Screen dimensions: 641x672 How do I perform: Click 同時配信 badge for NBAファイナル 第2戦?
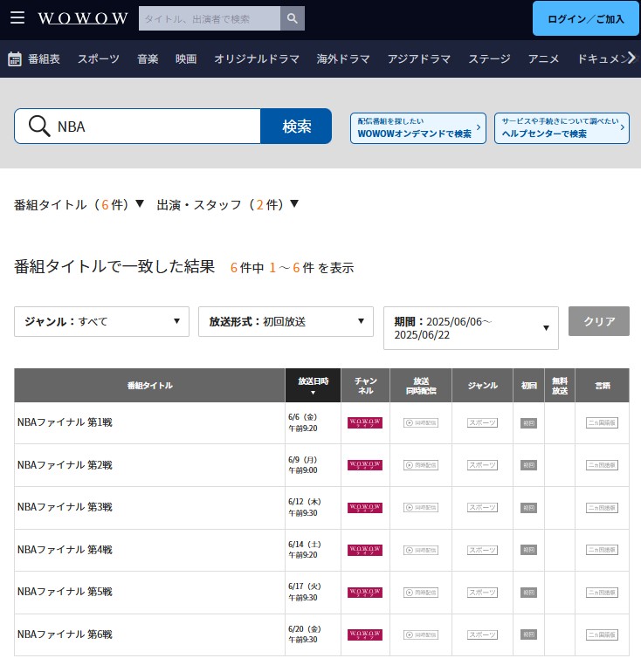421,465
